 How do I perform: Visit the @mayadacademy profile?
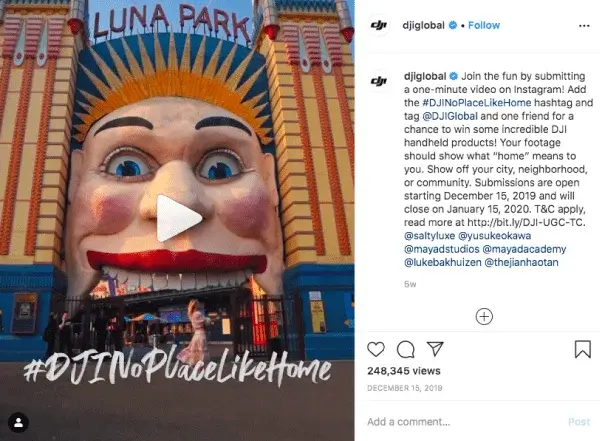pos(524,249)
